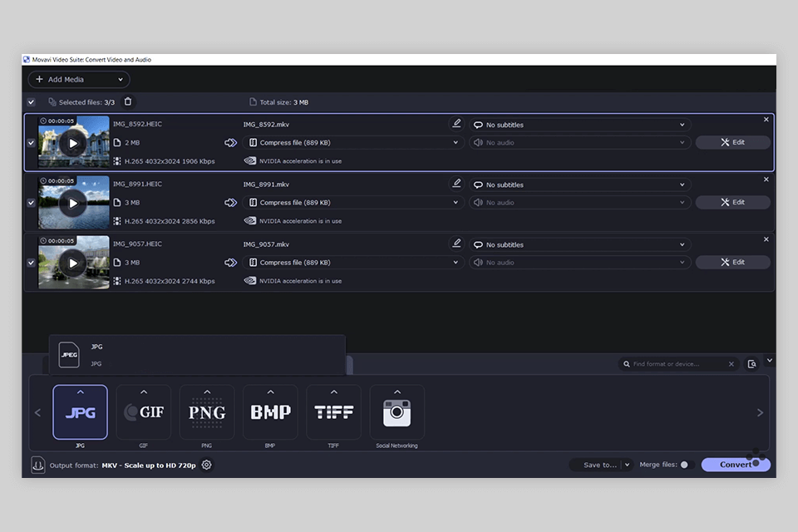Click the Find format or device field
The height and width of the screenshot is (532, 798).
(x=678, y=364)
